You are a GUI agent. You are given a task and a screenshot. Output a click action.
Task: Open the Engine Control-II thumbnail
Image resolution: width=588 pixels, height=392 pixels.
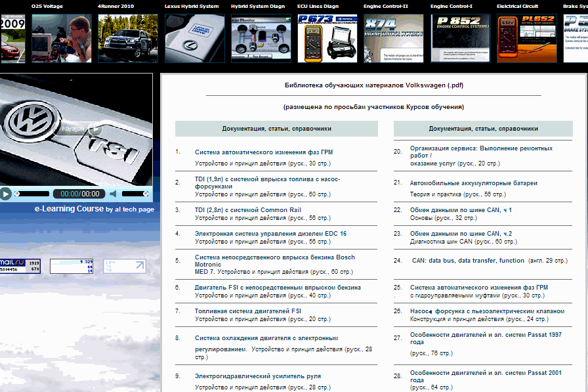[394, 38]
